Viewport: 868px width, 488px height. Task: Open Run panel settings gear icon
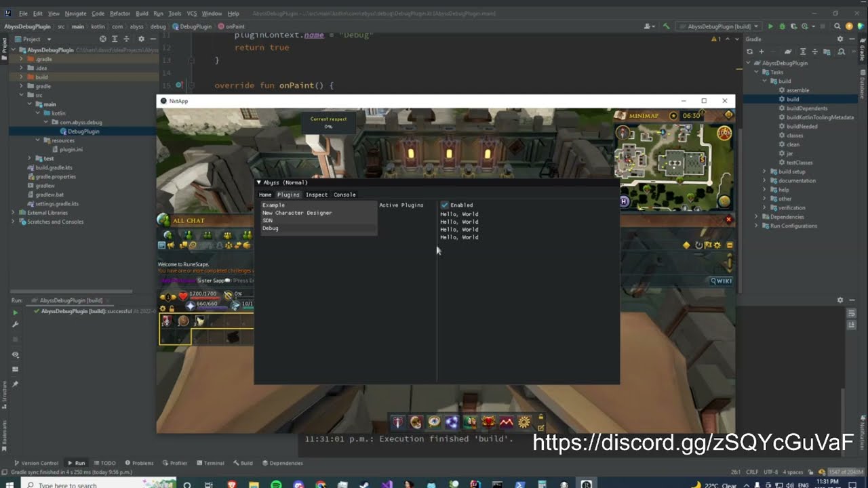[x=840, y=300]
